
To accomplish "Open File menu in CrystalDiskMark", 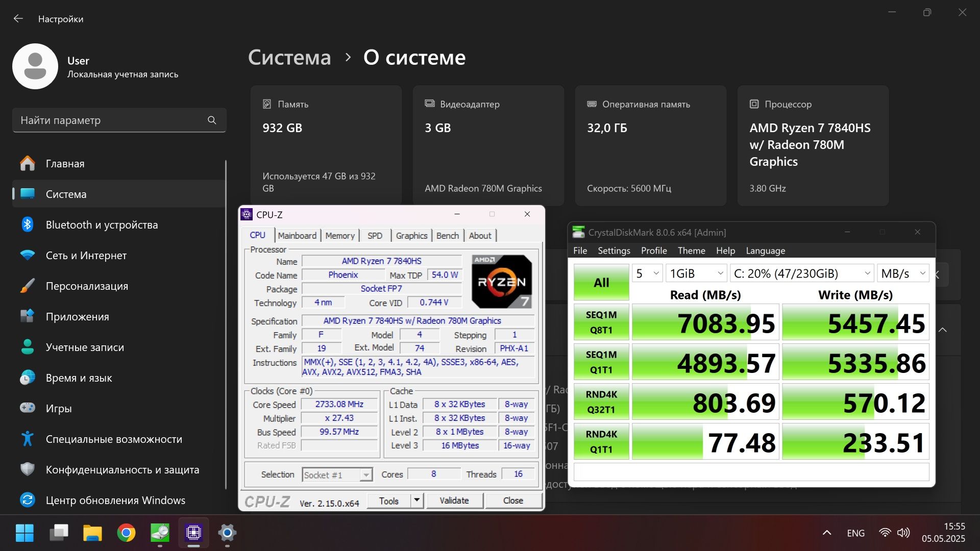I will point(580,251).
